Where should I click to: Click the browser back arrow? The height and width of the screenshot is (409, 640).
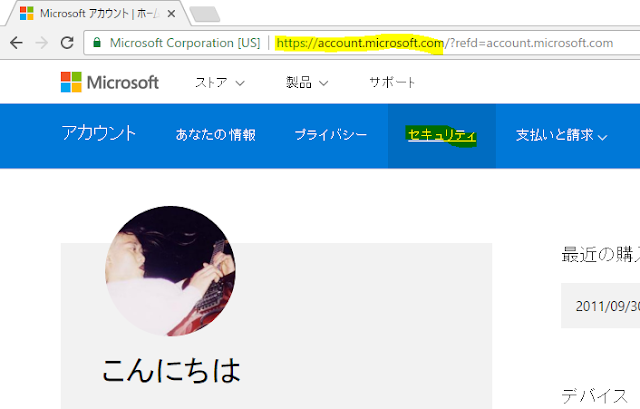pyautogui.click(x=16, y=43)
